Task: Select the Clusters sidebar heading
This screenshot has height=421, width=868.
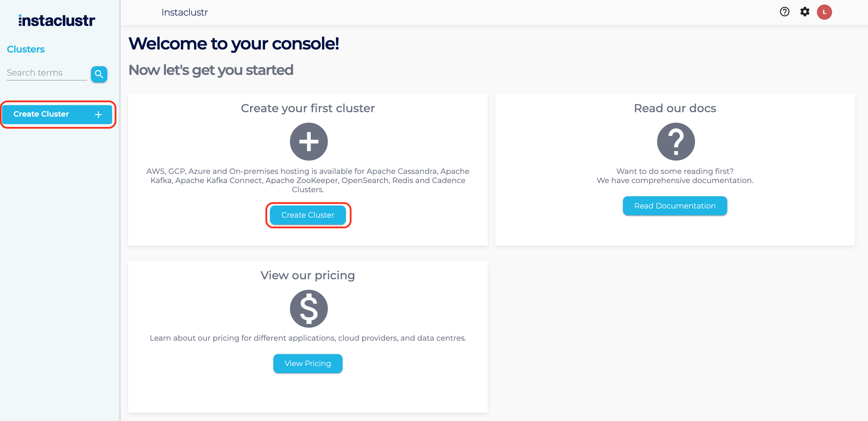Action: (26, 49)
